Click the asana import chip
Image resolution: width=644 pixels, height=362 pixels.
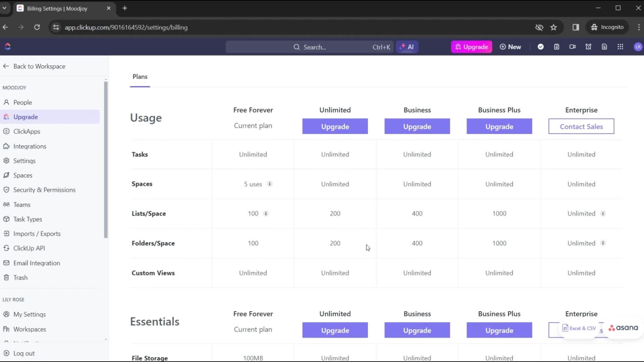623,328
